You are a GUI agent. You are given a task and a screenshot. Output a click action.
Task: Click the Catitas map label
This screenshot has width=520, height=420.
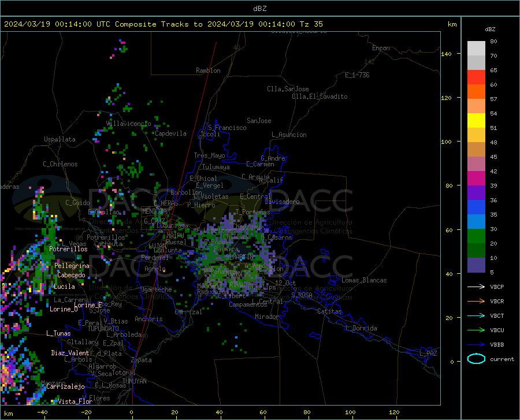click(329, 311)
